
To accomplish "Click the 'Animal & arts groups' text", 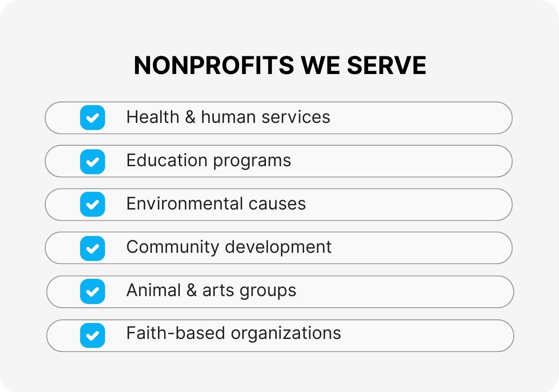I will tap(211, 291).
